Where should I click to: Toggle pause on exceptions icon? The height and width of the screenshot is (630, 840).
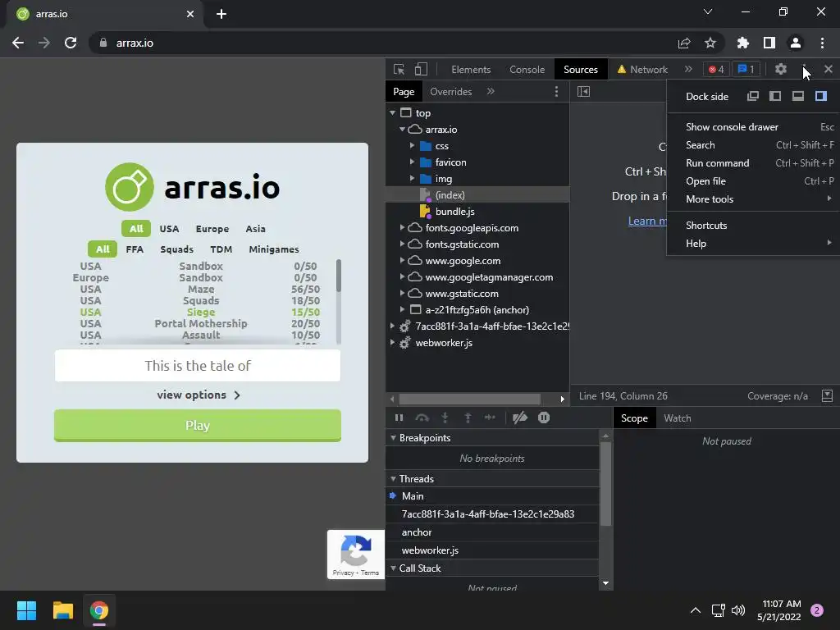click(544, 418)
